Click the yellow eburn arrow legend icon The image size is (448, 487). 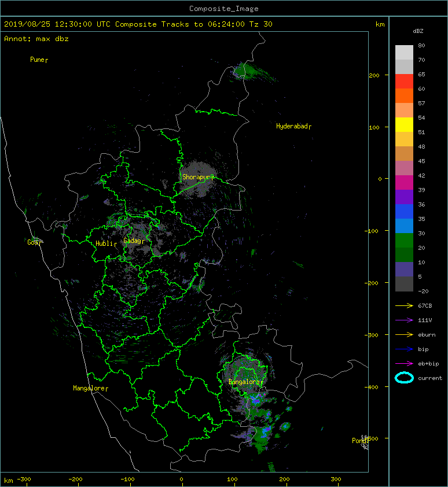[404, 335]
